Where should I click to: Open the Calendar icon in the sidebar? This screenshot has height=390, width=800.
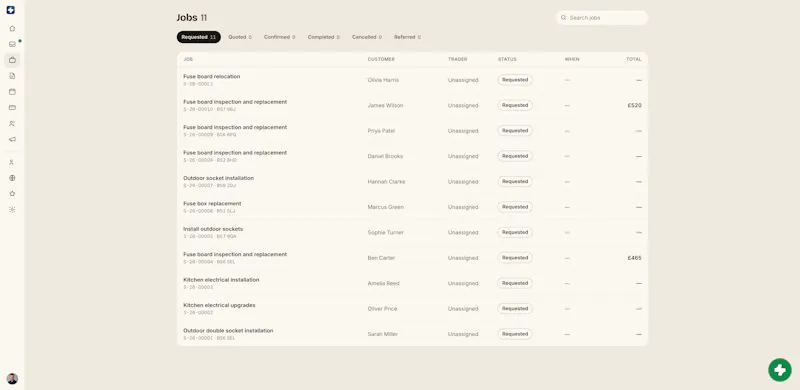point(12,92)
